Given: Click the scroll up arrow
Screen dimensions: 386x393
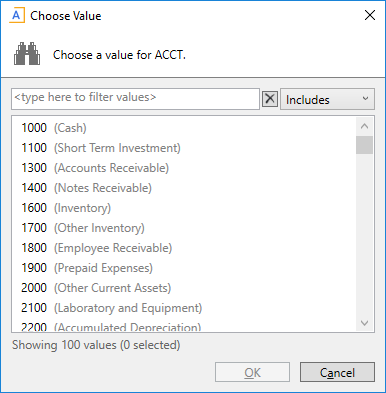Looking at the screenshot, I should pos(364,126).
